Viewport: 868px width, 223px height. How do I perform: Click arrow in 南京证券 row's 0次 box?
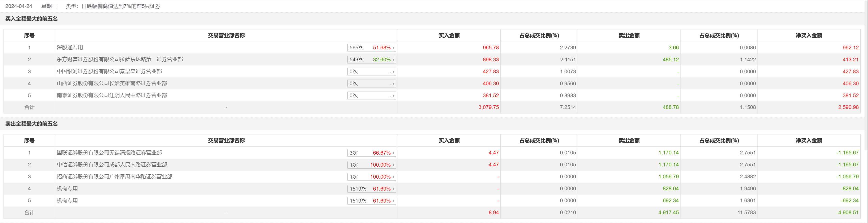(x=393, y=96)
